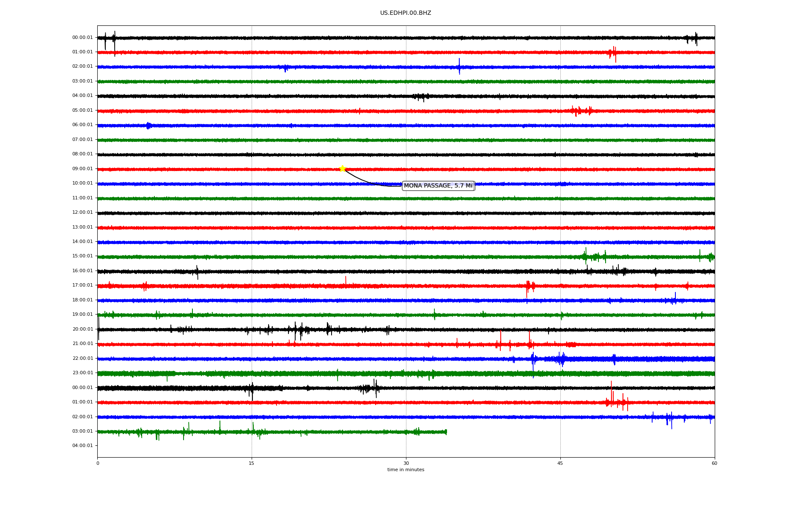Click the 15:00:01 row time label
The width and height of the screenshot is (812, 508).
82,256
